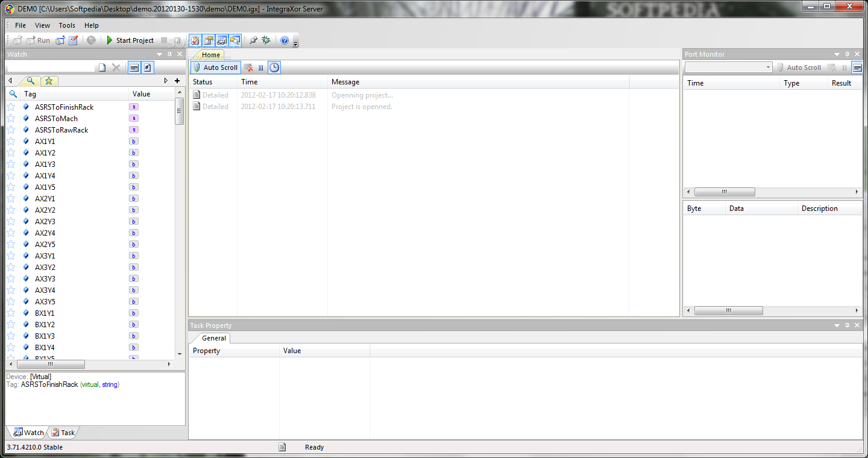The height and width of the screenshot is (458, 868).
Task: Click the plus add tab icon in Watch
Action: coord(177,81)
